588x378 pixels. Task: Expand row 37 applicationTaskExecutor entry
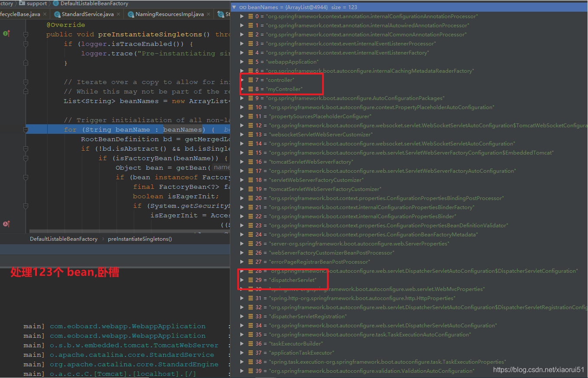tap(242, 353)
